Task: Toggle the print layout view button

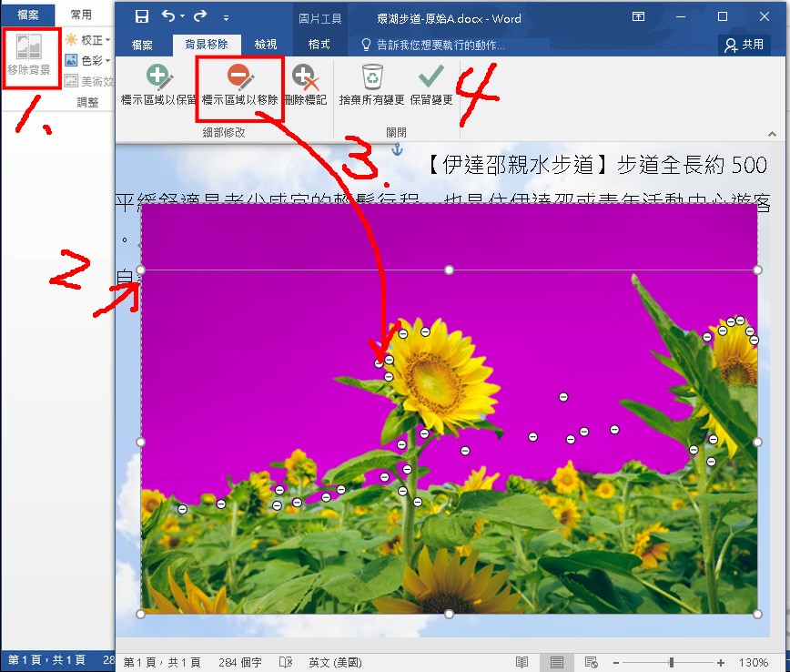Action: point(557,662)
